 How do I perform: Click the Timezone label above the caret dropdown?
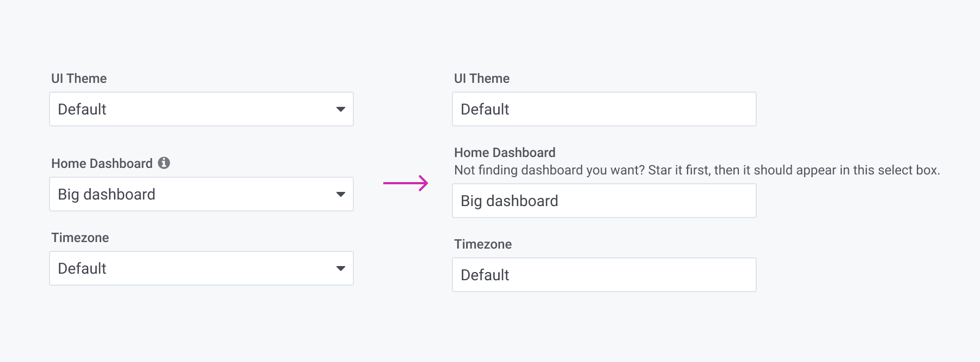click(80, 238)
